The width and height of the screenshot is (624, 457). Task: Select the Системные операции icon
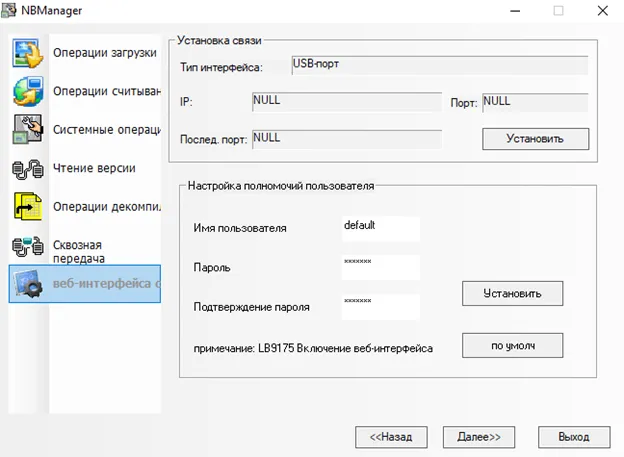(27, 130)
